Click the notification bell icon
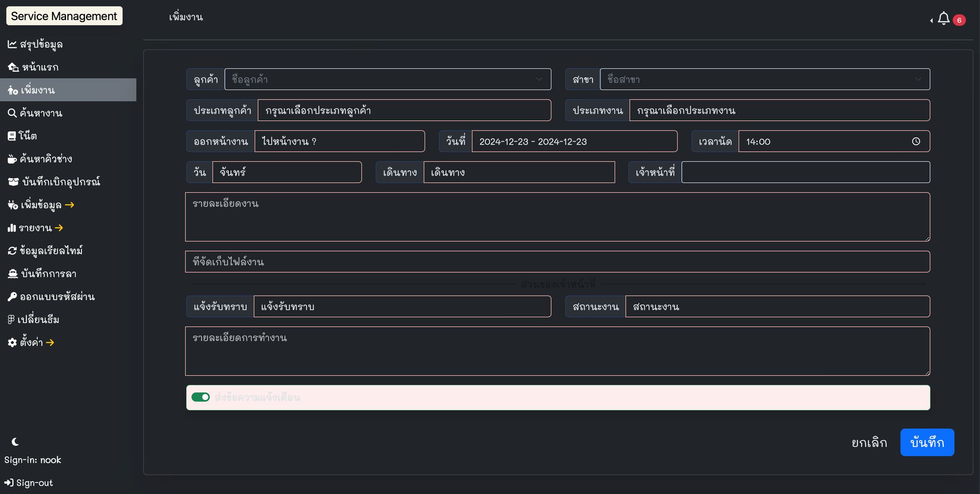 [943, 19]
